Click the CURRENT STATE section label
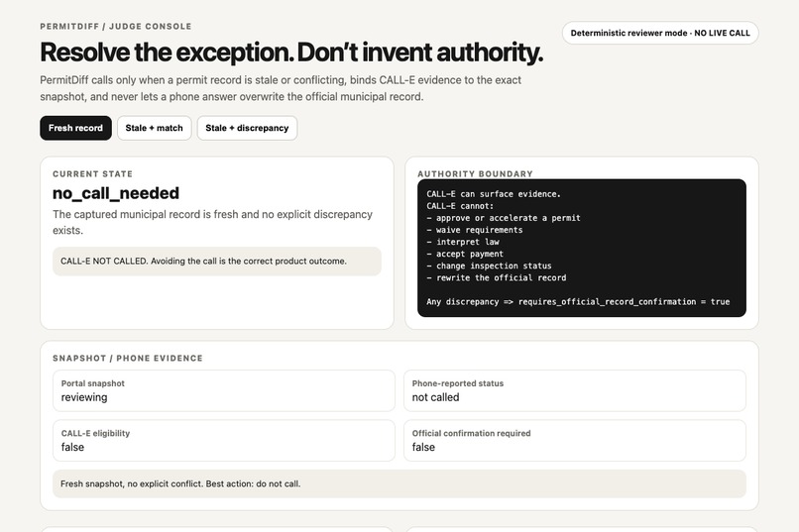This screenshot has height=532, width=799. (x=92, y=174)
